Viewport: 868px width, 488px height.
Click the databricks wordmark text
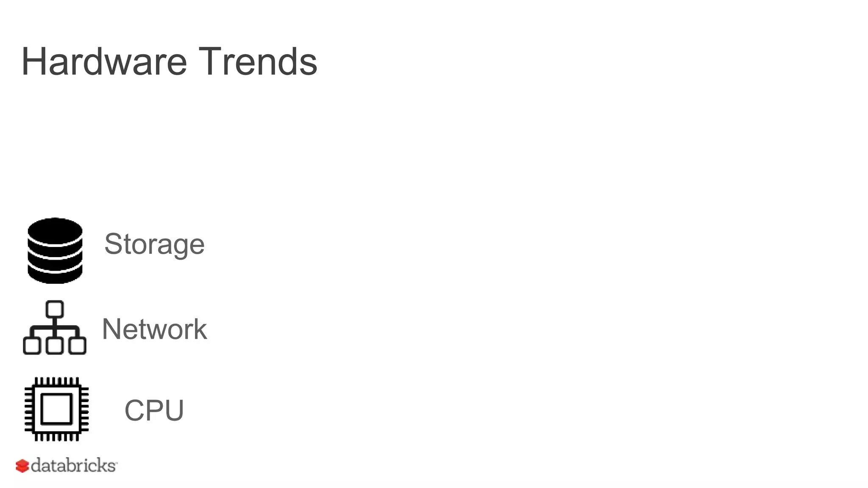click(x=74, y=466)
